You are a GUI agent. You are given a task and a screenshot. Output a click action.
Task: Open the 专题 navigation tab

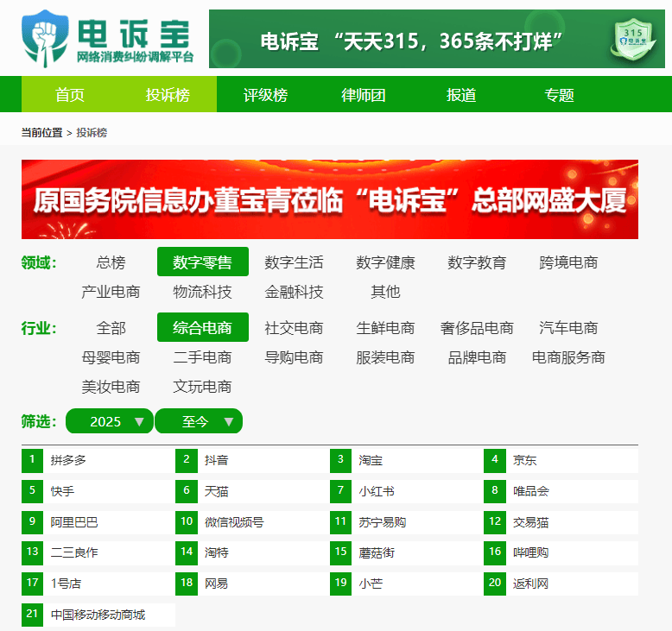pyautogui.click(x=559, y=94)
